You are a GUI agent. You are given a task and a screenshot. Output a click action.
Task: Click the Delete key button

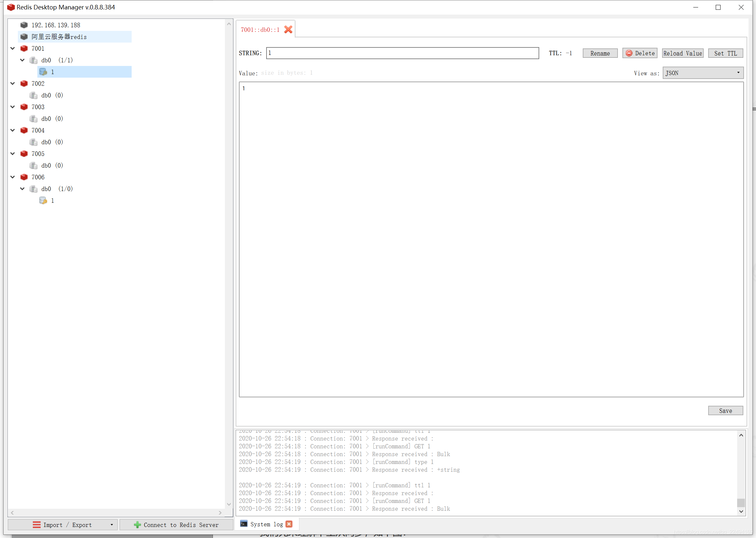pos(639,53)
